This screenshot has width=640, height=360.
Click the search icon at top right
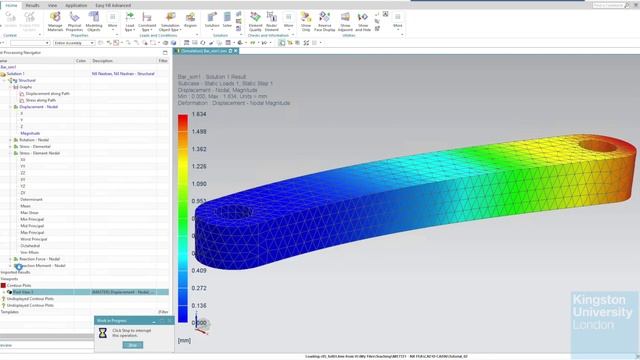pos(627,5)
